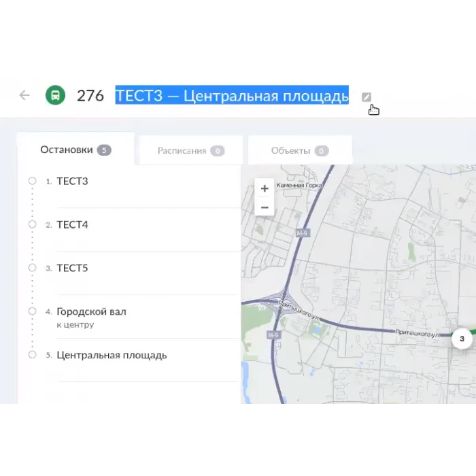
Task: Select the circle marker beside Городской вал
Action: pyautogui.click(x=32, y=311)
